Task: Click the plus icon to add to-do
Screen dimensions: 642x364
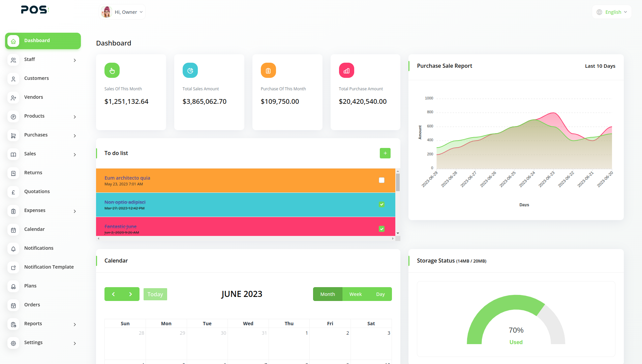Action: click(385, 153)
